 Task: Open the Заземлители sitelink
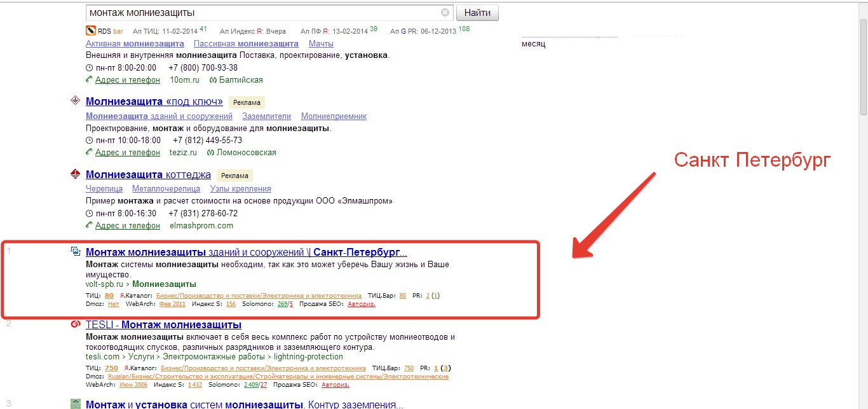coord(267,116)
